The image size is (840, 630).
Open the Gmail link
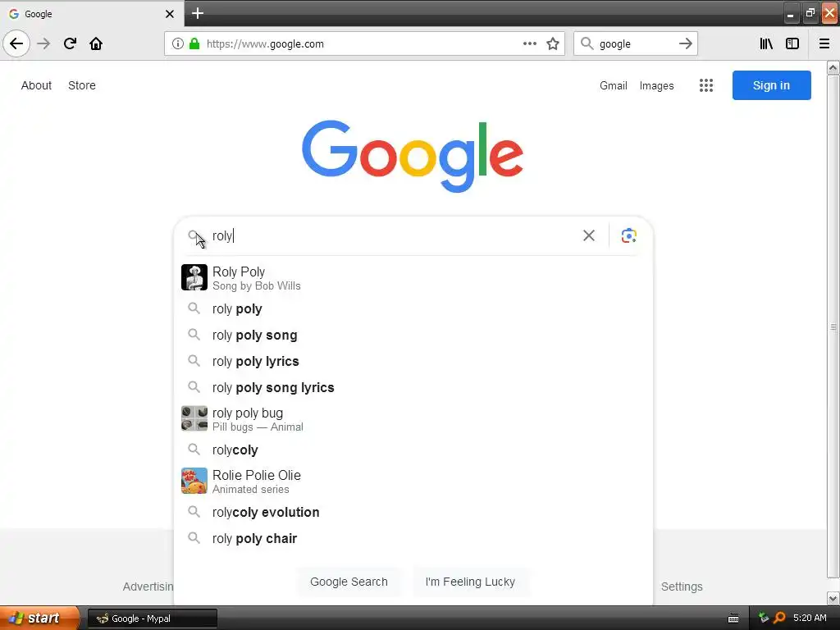pyautogui.click(x=614, y=85)
